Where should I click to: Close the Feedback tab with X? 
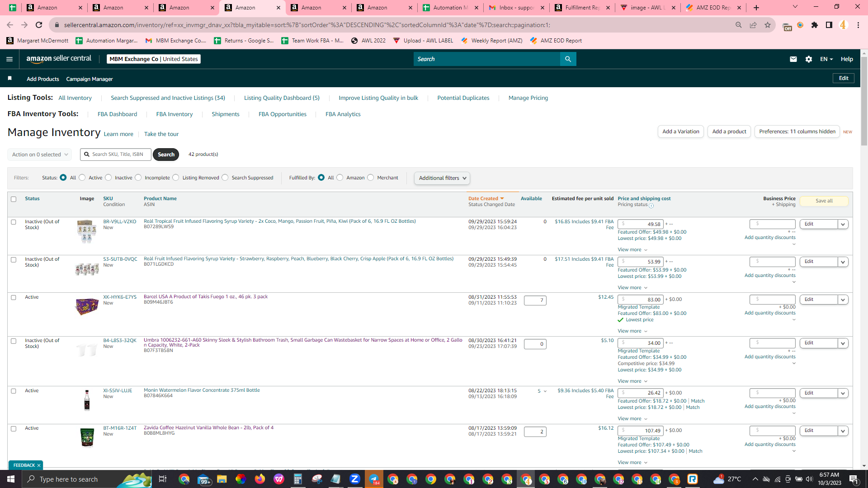click(39, 465)
